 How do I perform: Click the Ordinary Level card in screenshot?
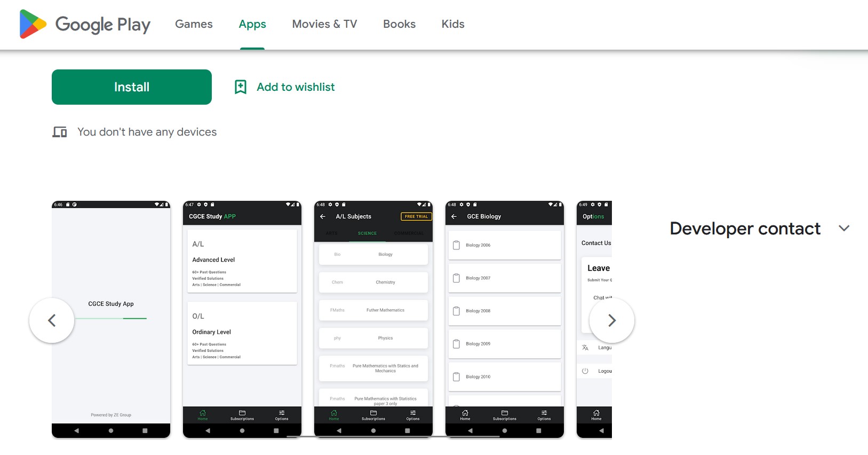[242, 333]
